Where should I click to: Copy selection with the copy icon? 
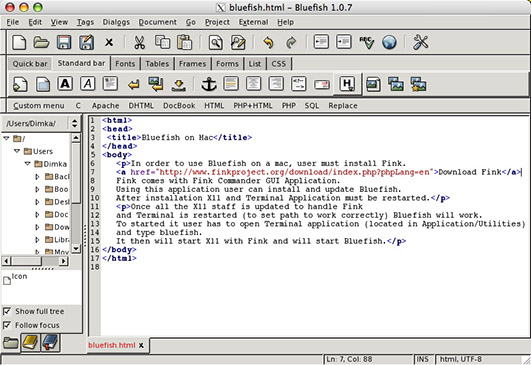tap(162, 42)
